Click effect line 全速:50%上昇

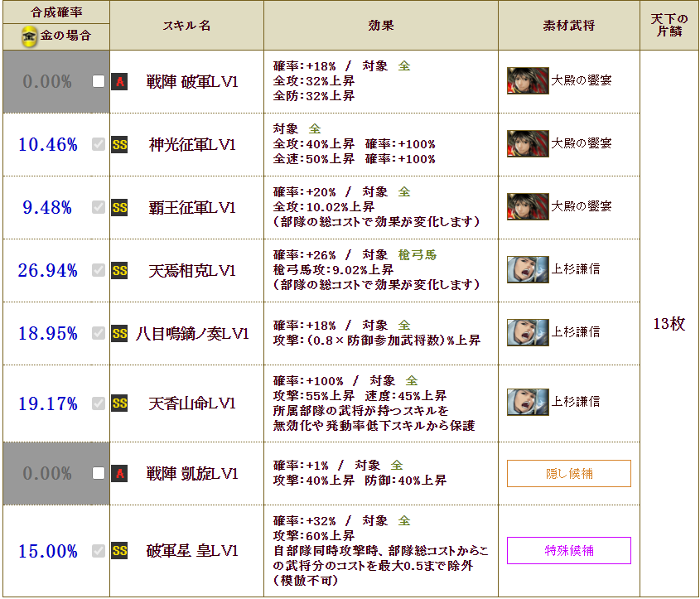[314, 159]
